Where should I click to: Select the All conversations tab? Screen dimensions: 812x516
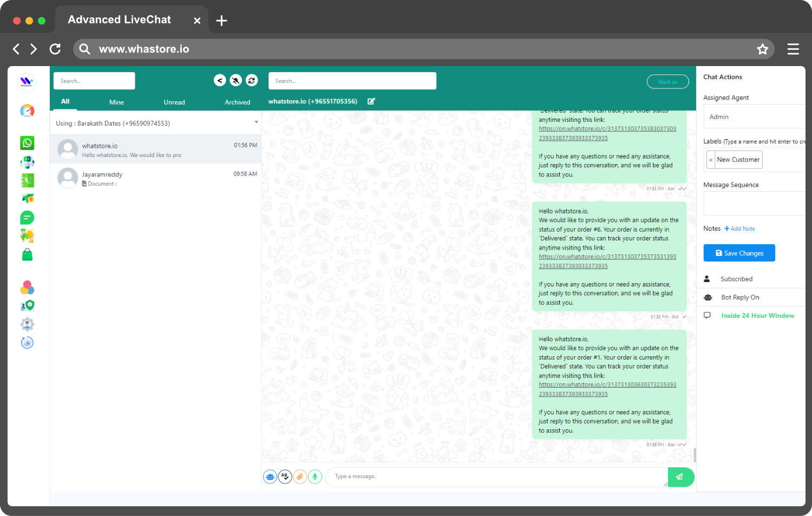[66, 101]
